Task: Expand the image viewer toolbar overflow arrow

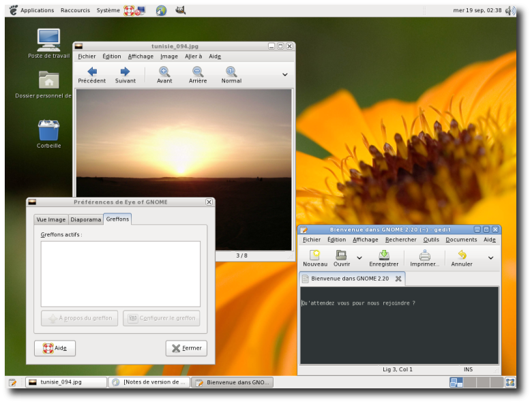Action: click(x=285, y=74)
